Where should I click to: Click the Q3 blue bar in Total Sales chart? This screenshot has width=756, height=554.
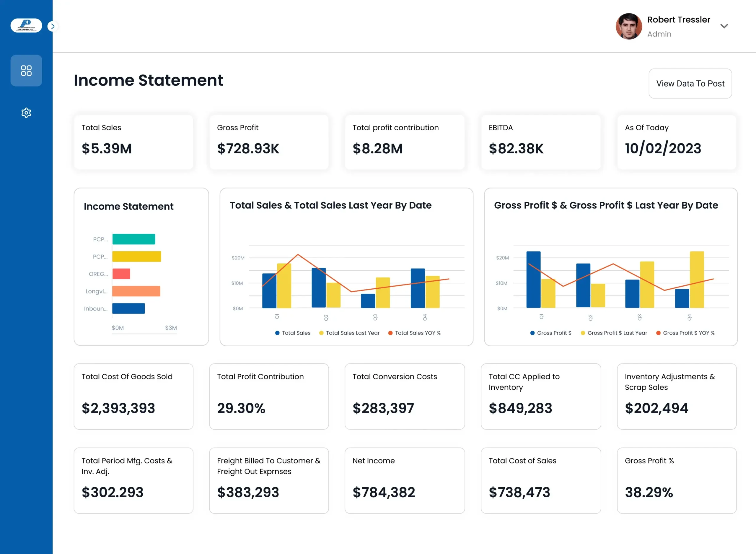pyautogui.click(x=368, y=301)
